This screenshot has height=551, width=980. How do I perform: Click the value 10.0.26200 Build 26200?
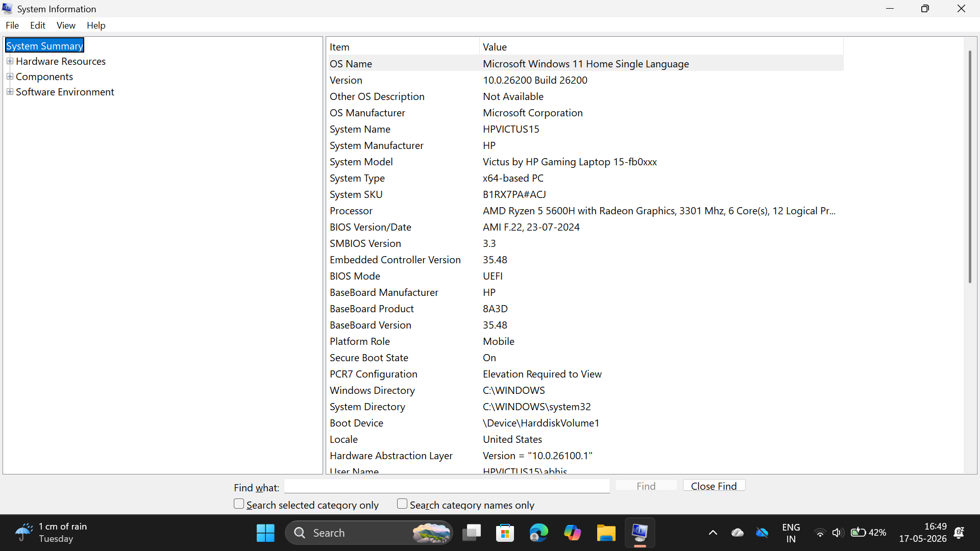click(x=535, y=80)
